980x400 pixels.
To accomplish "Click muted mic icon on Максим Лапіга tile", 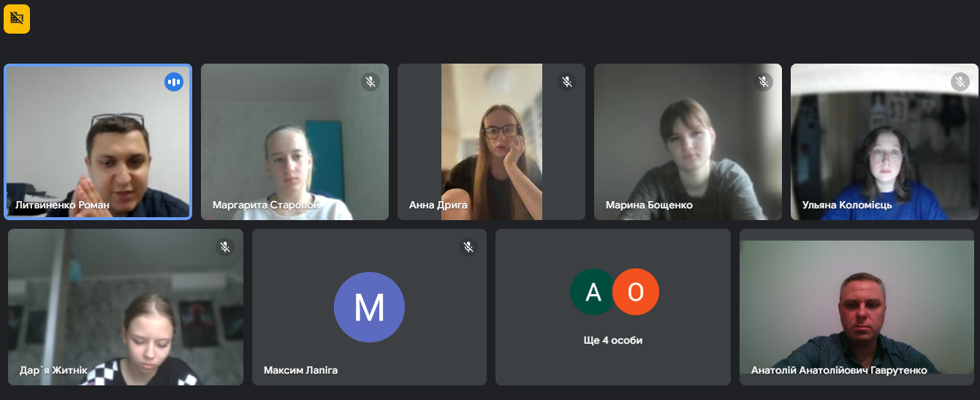I will coord(468,247).
